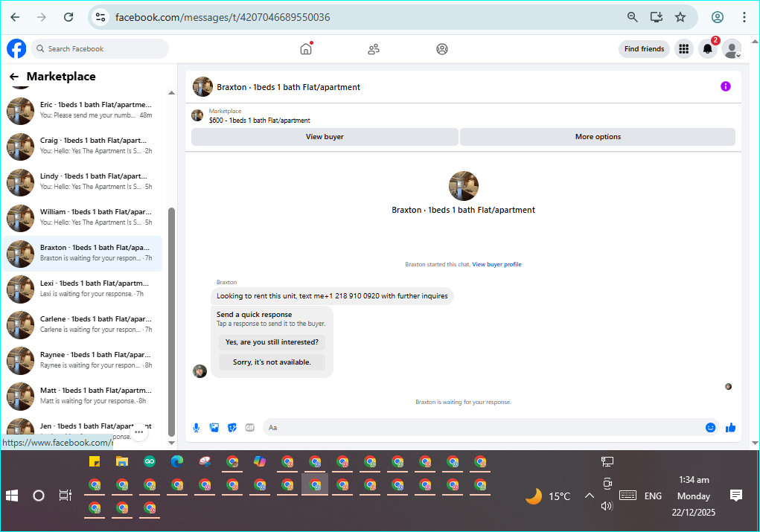Send a thumbs-up like
The image size is (760, 532).
(730, 427)
